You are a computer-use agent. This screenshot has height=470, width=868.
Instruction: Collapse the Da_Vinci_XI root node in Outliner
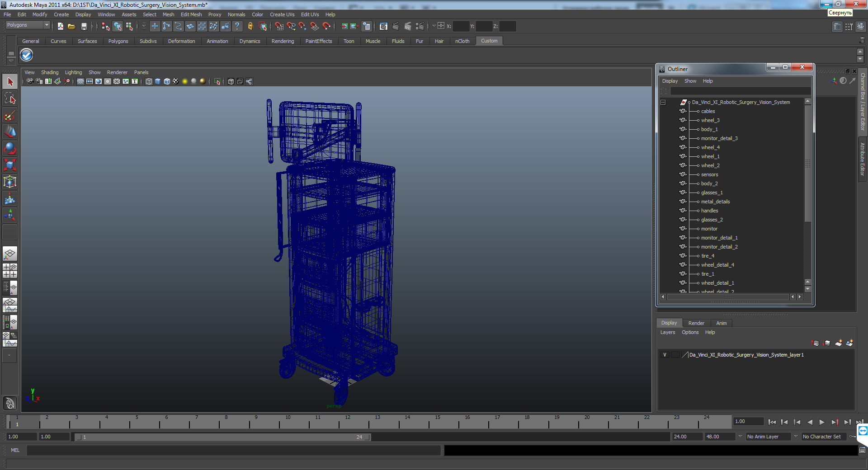tap(663, 102)
